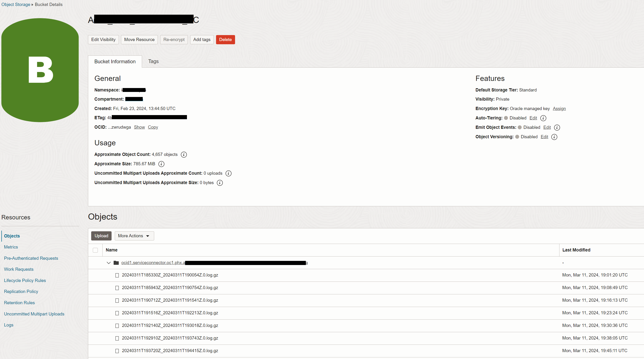This screenshot has height=359, width=644.
Task: Collapse the serviceconnector folder chevron
Action: point(109,263)
